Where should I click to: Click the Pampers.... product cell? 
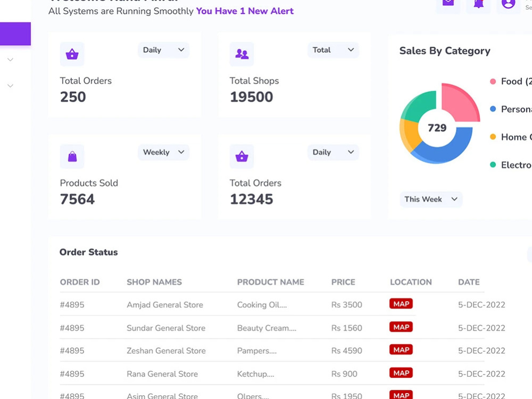click(x=257, y=351)
